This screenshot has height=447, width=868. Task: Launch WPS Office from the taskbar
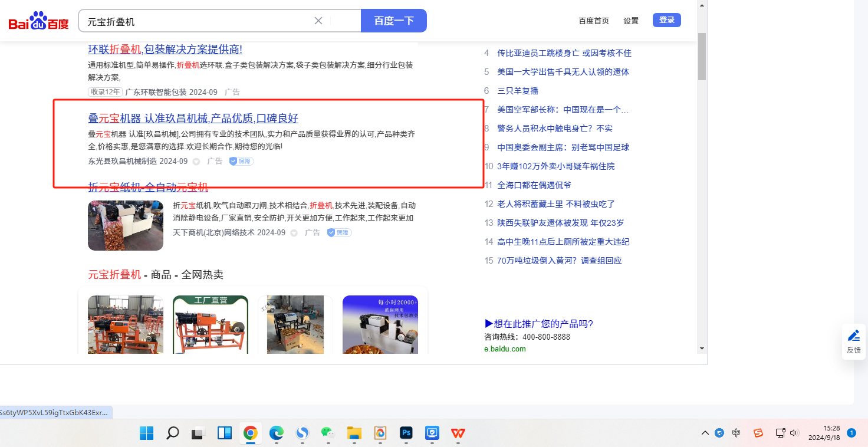click(458, 433)
